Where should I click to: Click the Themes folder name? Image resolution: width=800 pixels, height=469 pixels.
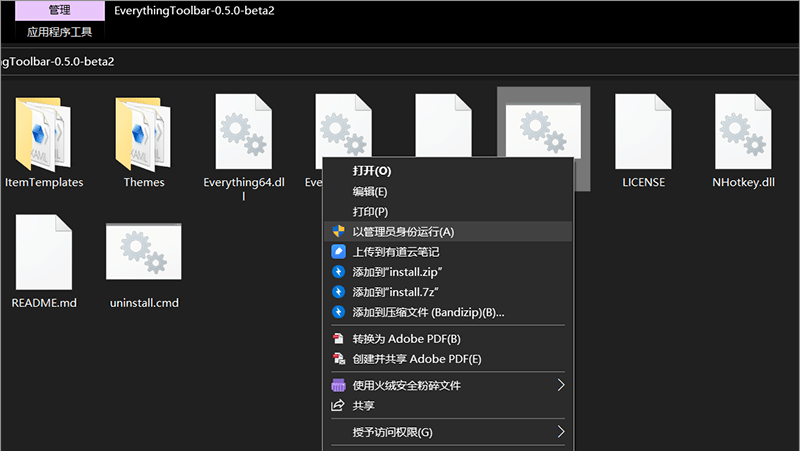pyautogui.click(x=144, y=182)
